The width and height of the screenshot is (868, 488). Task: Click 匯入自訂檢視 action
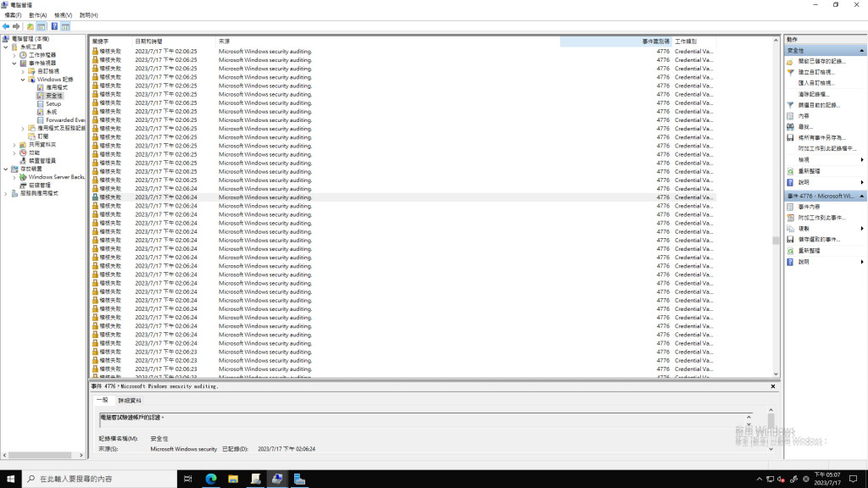tap(816, 83)
